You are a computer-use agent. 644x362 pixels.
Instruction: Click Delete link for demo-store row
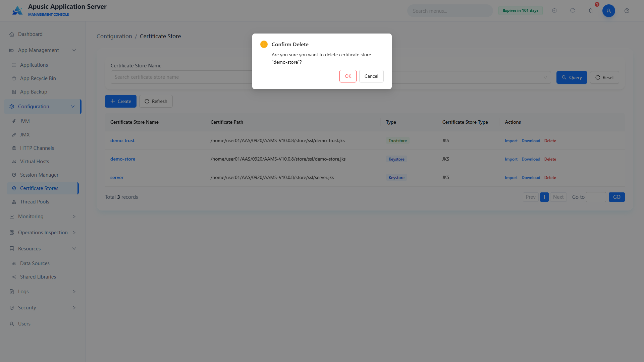[x=550, y=159]
